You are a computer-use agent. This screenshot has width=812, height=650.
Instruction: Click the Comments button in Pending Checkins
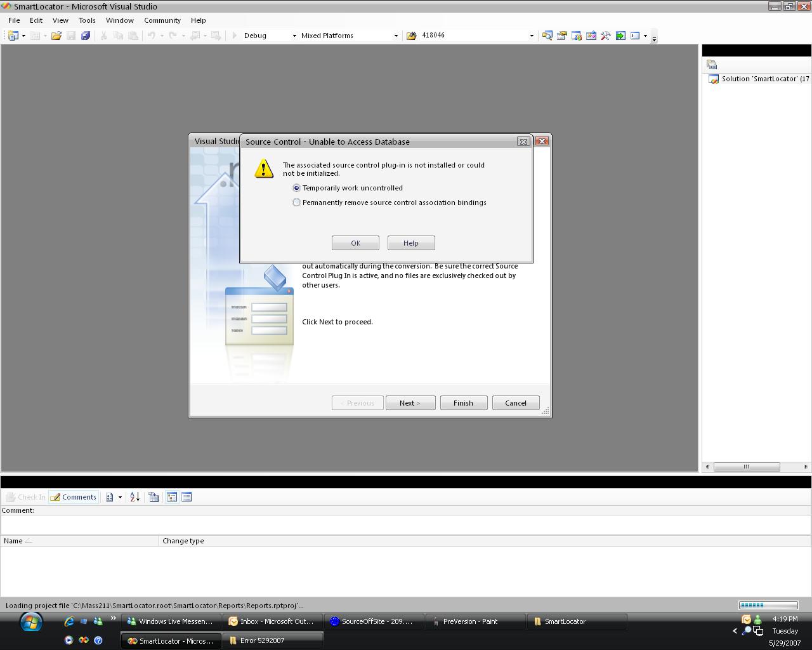(73, 497)
